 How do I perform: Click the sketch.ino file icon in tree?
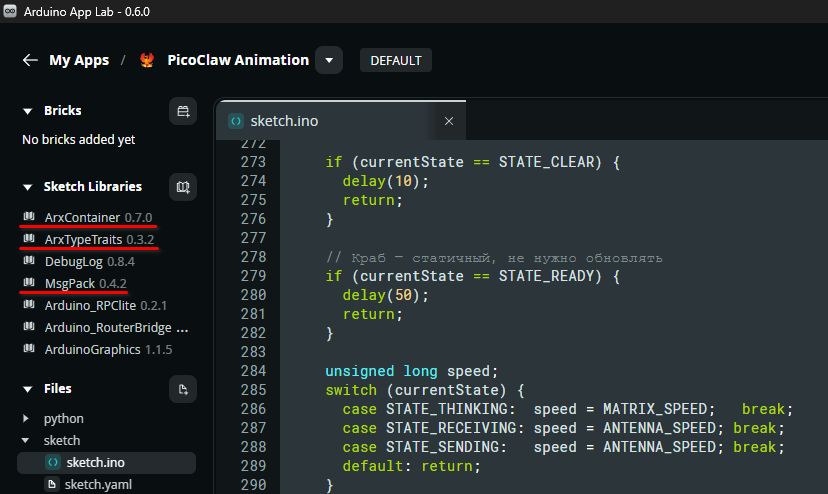tap(53, 462)
